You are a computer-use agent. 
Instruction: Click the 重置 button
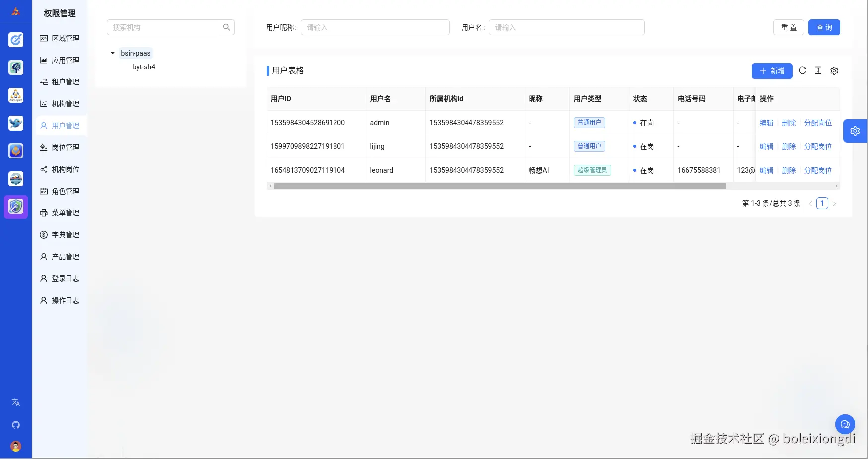789,27
